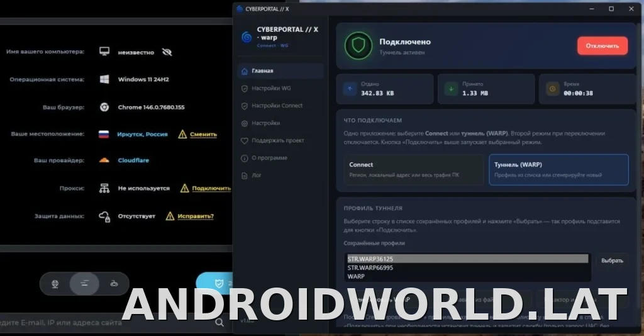Click the home icon beside Главная
The height and width of the screenshot is (336, 644).
pos(245,71)
